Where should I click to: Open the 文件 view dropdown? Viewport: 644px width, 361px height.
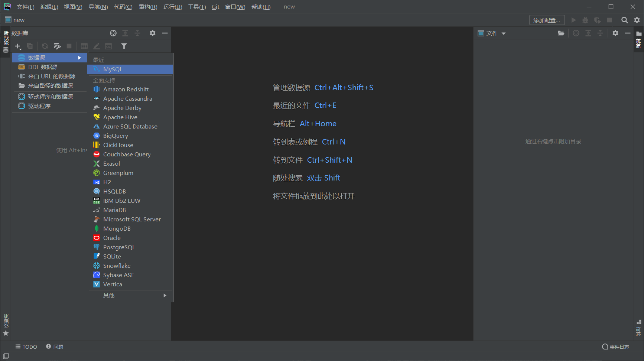492,33
